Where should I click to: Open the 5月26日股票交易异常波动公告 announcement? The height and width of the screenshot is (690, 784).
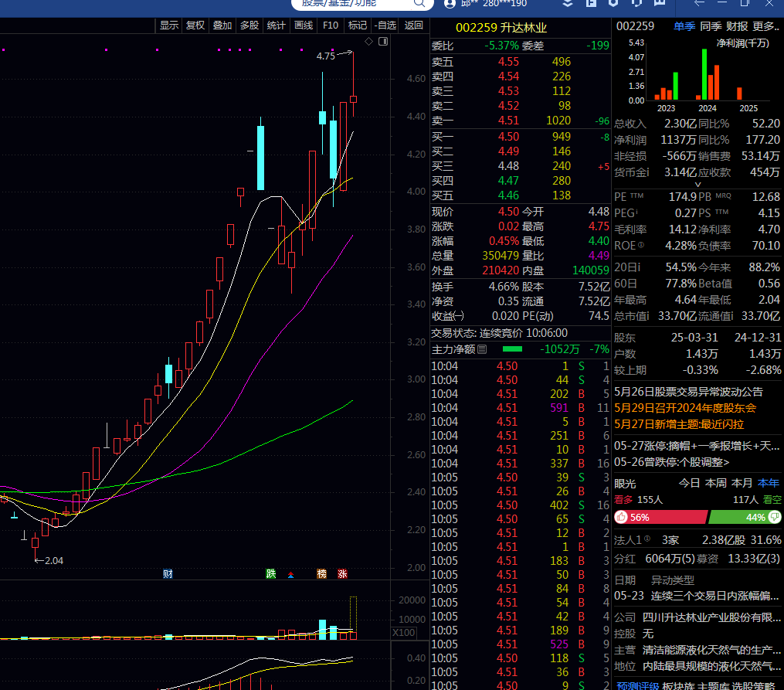pyautogui.click(x=688, y=392)
